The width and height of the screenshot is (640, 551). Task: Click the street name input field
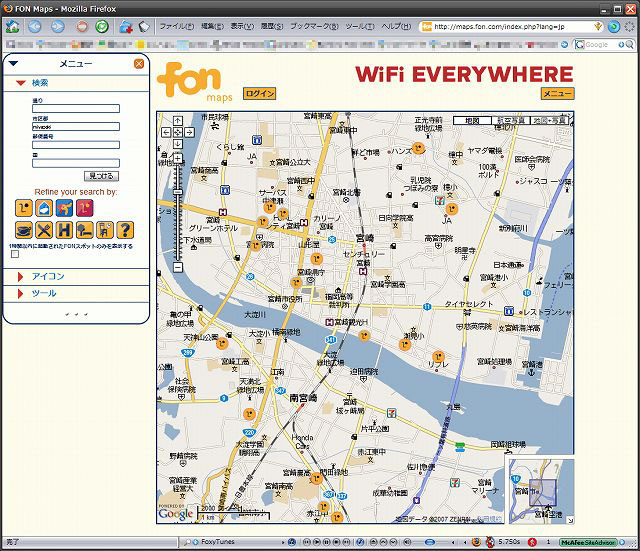pos(76,109)
